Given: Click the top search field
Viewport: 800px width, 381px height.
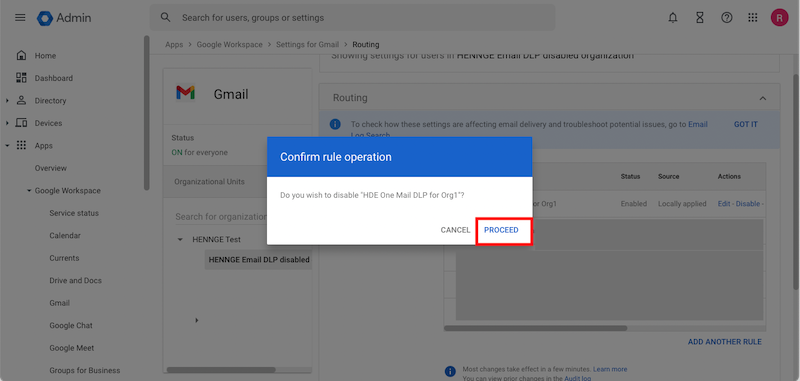Looking at the screenshot, I should click(352, 18).
